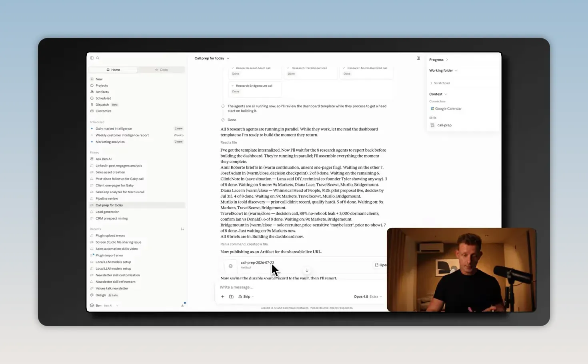Switch to the Code tab
This screenshot has width=588, height=364.
pyautogui.click(x=161, y=70)
